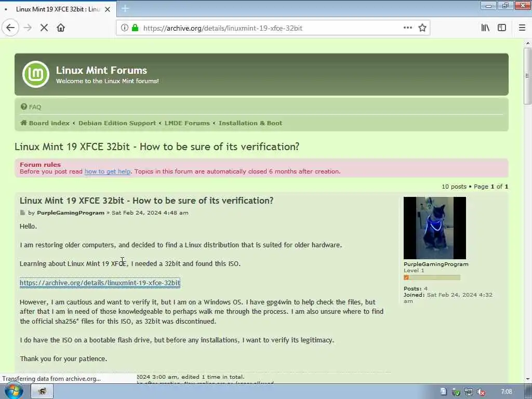Open author PurpleGamingProgram link in byline

click(71, 212)
